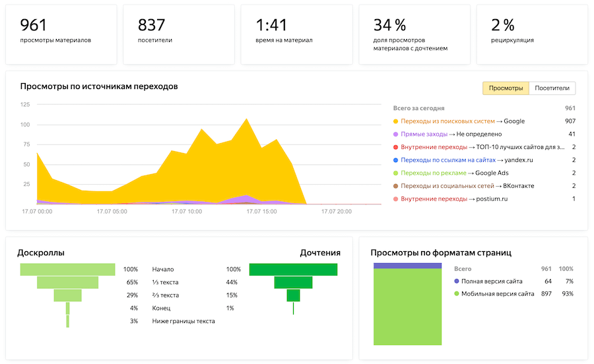Click the 837 посетители card
This screenshot has height=364, width=594.
179,34
